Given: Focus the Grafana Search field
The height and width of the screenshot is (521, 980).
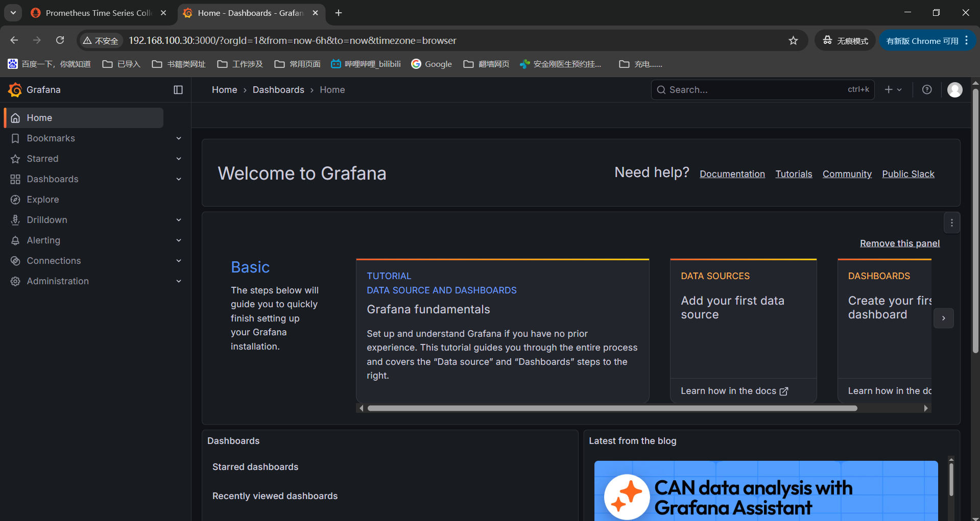Looking at the screenshot, I should 762,90.
